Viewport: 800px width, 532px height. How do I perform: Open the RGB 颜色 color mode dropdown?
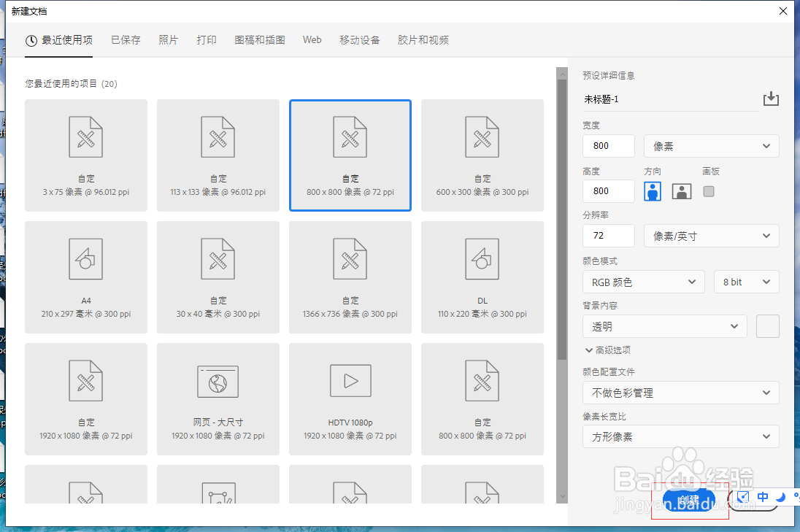click(643, 282)
